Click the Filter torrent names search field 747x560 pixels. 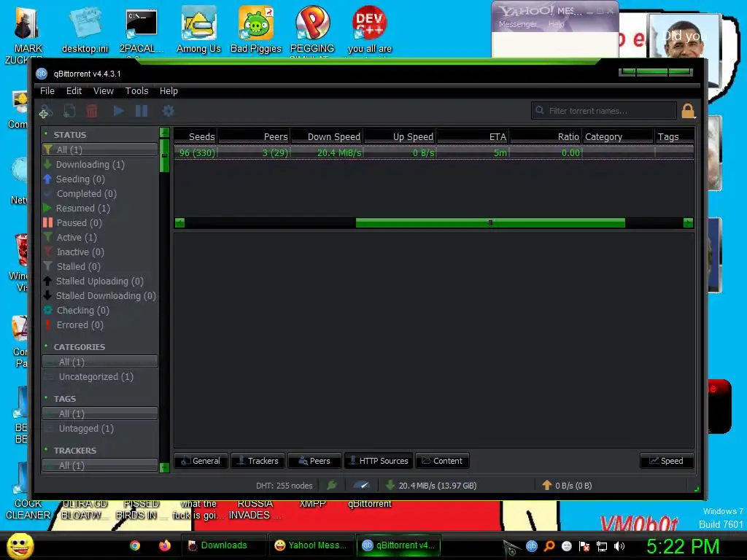[603, 111]
